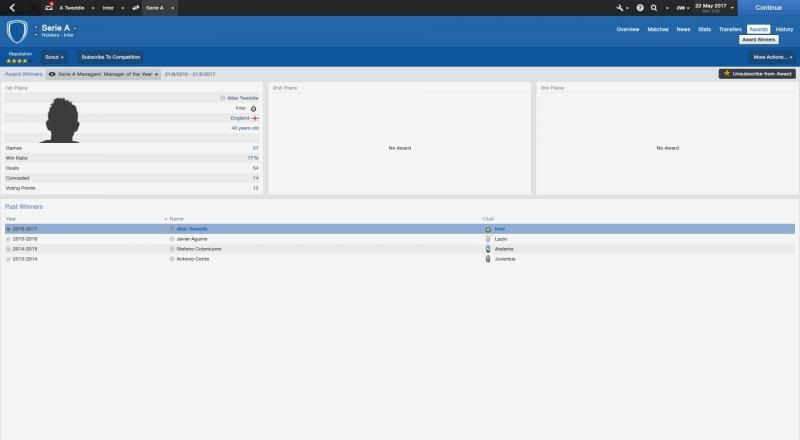Click the Award Winners submenu item

tap(759, 39)
